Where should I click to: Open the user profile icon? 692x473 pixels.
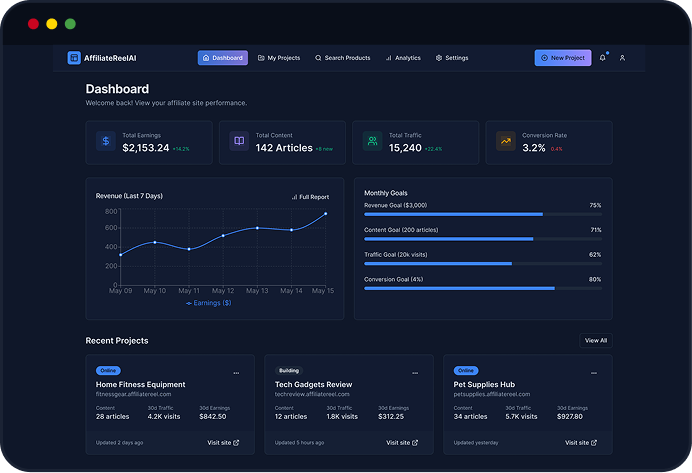pyautogui.click(x=622, y=58)
